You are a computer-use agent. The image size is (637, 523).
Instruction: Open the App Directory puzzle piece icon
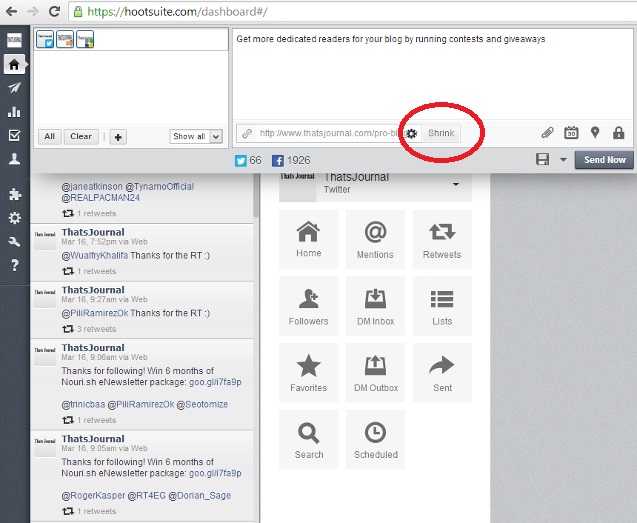coord(14,194)
